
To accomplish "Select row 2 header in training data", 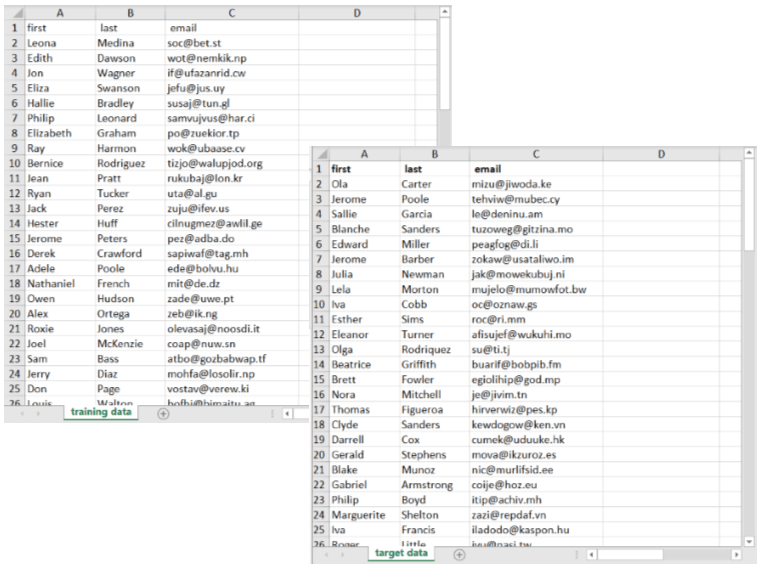I will point(15,43).
